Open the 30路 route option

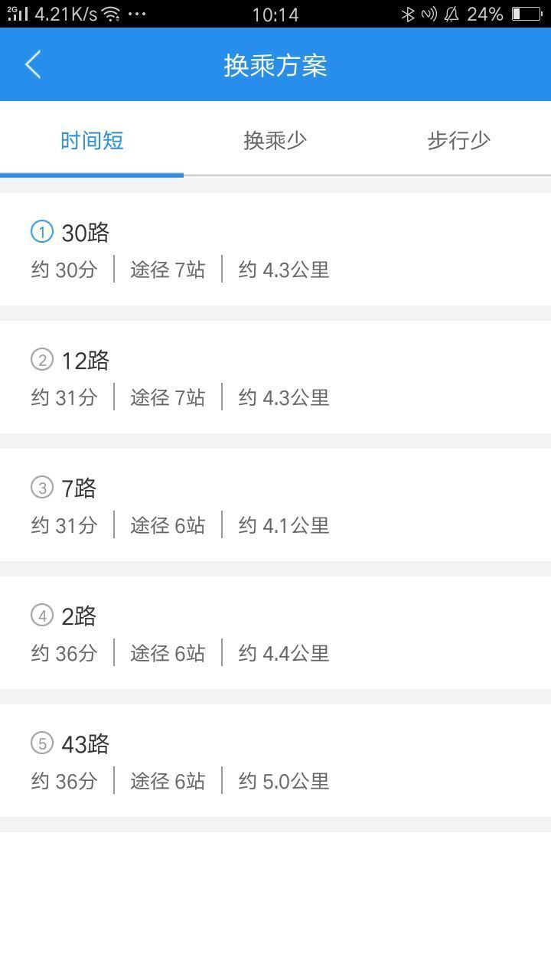click(275, 250)
